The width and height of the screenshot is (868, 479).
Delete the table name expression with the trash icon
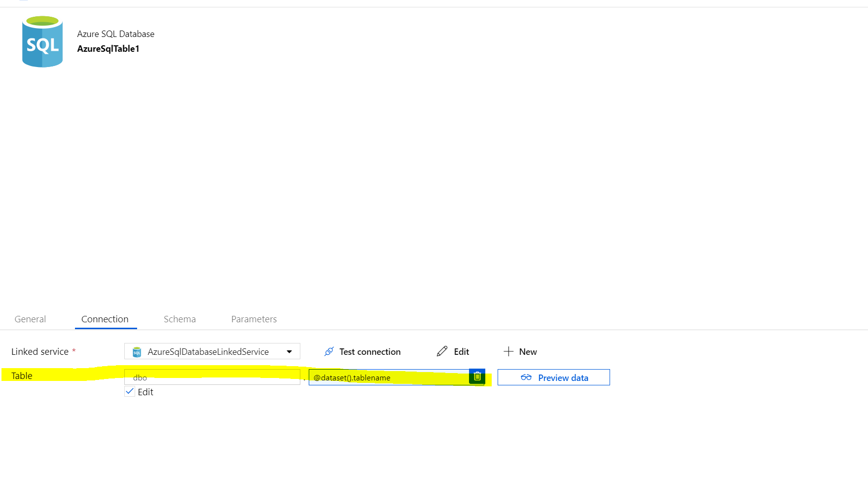pyautogui.click(x=477, y=376)
